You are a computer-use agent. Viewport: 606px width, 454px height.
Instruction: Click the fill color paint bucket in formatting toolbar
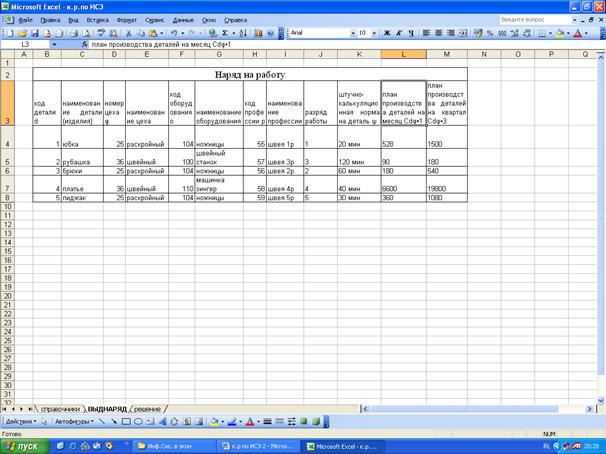coord(560,34)
